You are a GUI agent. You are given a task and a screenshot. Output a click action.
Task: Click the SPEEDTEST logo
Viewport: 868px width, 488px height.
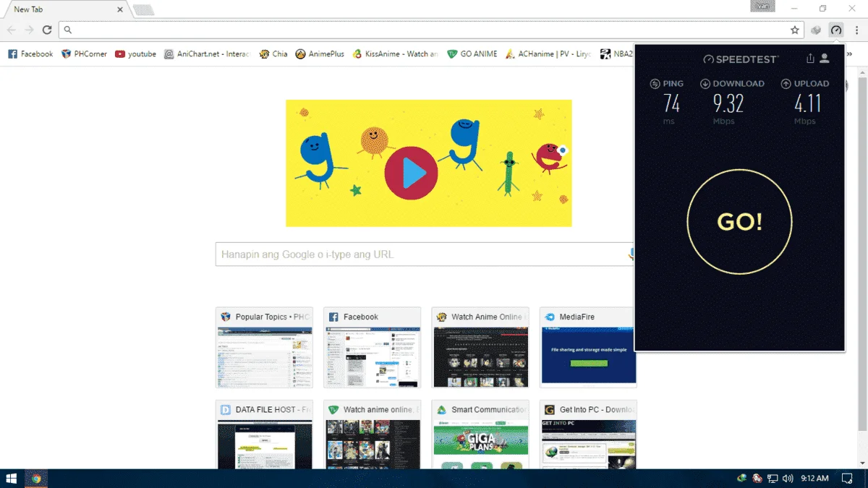click(741, 59)
